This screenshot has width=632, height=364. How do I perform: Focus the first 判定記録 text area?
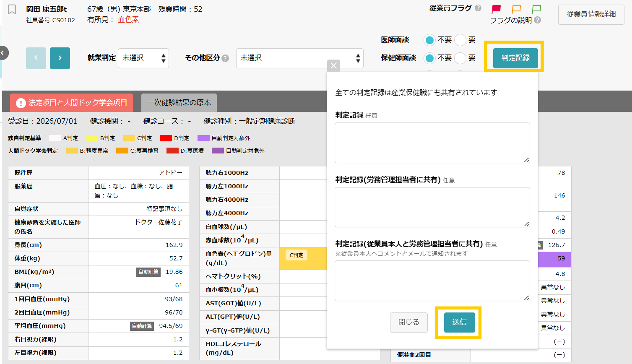pos(432,143)
